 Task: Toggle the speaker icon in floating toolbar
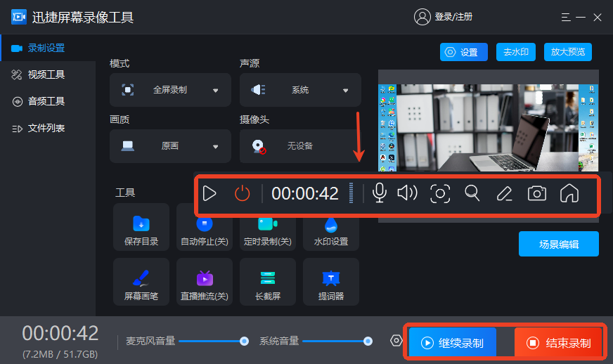tap(407, 193)
